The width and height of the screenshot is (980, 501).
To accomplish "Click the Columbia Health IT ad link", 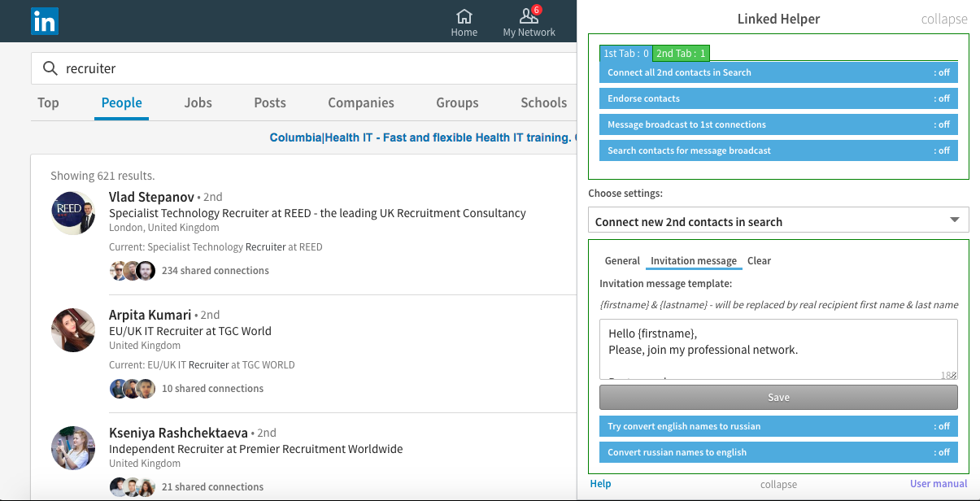I will (x=422, y=137).
